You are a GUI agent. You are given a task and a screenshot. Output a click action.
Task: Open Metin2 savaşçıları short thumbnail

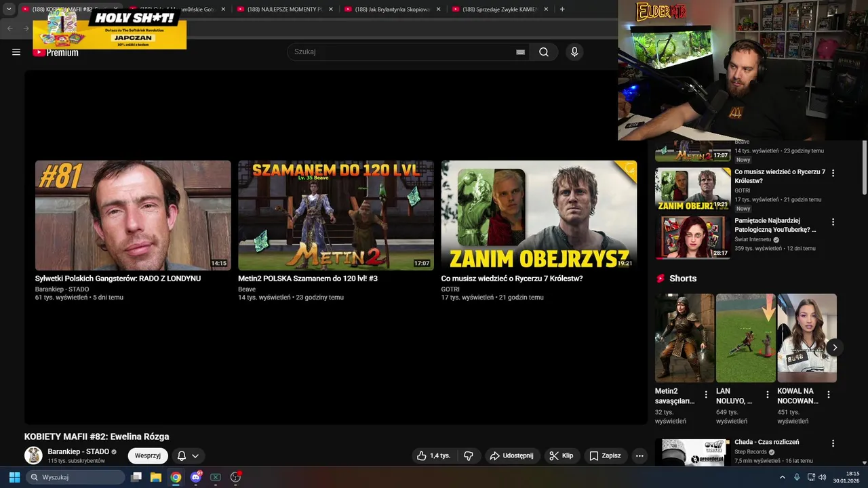(685, 338)
